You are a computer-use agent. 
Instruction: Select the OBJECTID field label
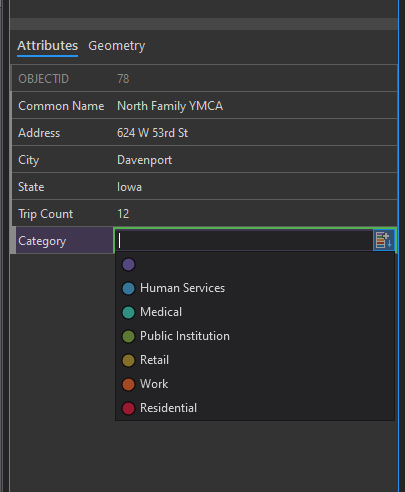[43, 79]
